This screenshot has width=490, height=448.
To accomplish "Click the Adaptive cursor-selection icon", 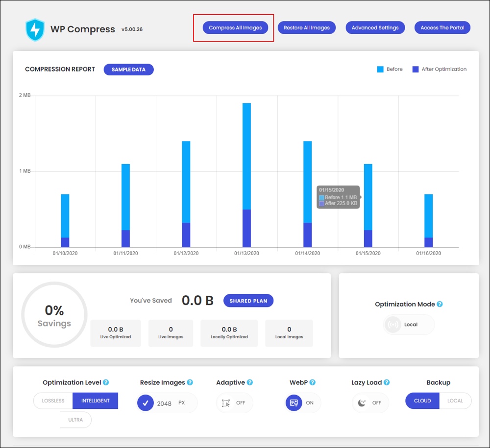I will point(226,403).
